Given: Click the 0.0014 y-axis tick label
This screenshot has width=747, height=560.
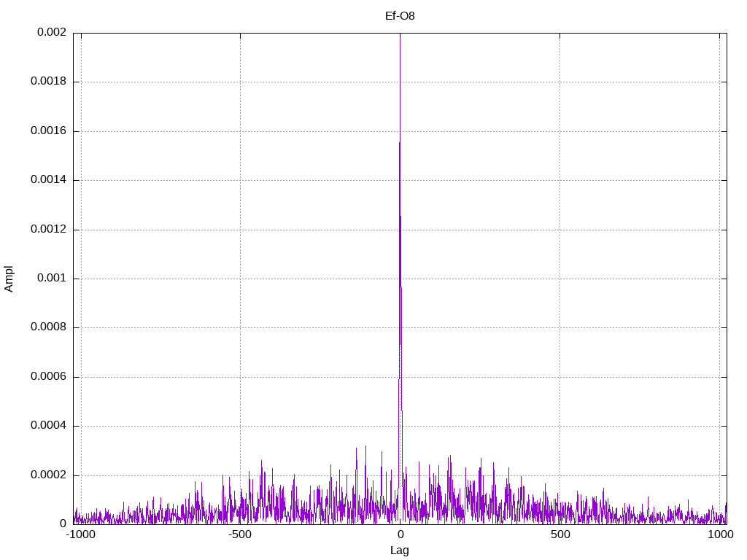Looking at the screenshot, I should point(48,180).
